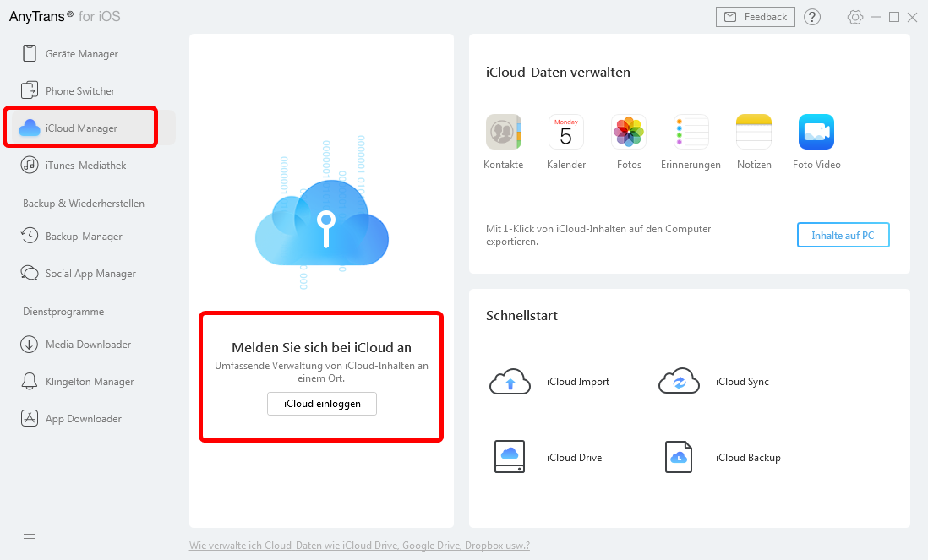
Task: Open the Kalender icon
Action: (566, 132)
